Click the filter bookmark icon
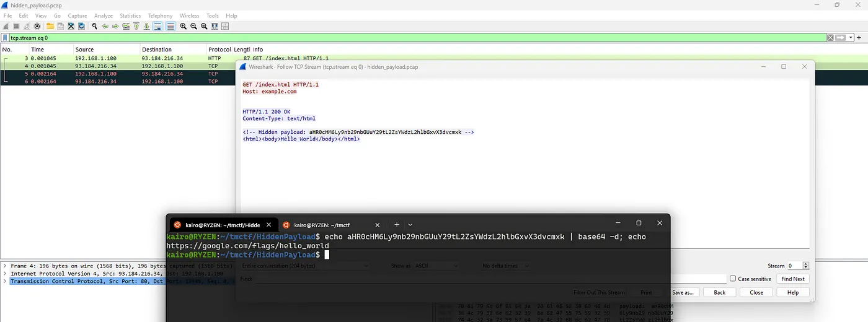Screen dimensions: 868x322 (x=6, y=38)
